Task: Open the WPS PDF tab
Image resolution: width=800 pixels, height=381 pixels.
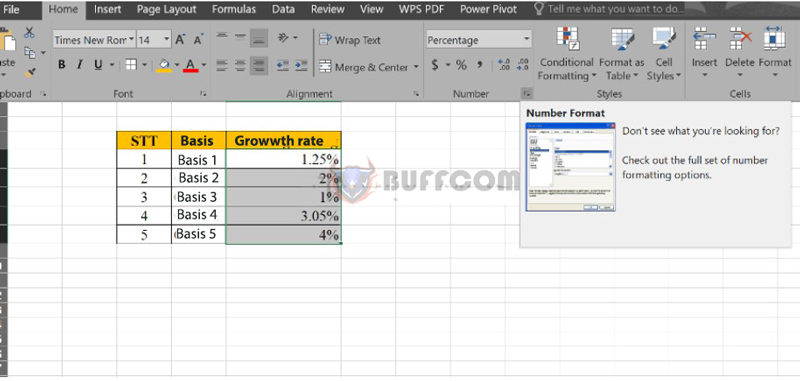Action: 421,9
